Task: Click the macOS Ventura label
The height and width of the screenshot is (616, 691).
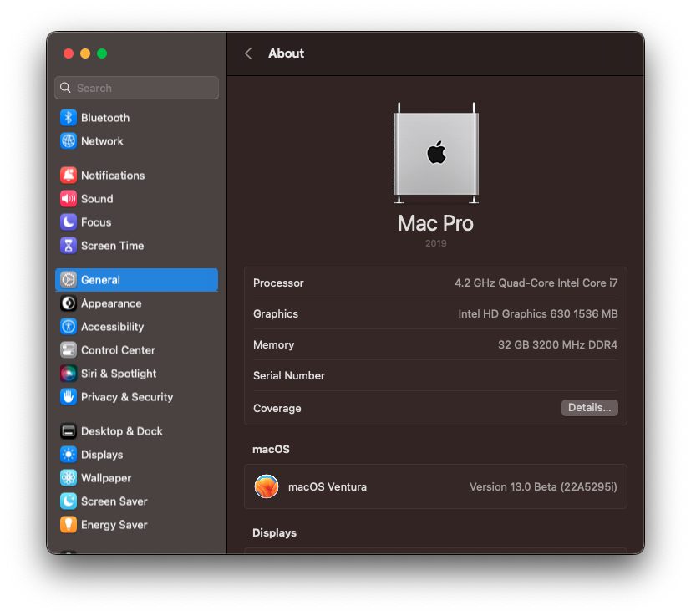Action: click(x=328, y=486)
